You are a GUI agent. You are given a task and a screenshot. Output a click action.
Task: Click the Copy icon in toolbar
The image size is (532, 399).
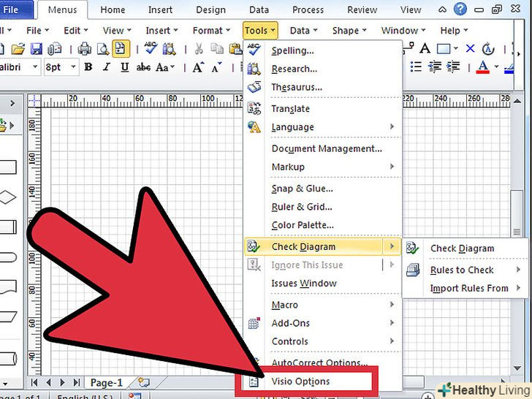point(216,49)
